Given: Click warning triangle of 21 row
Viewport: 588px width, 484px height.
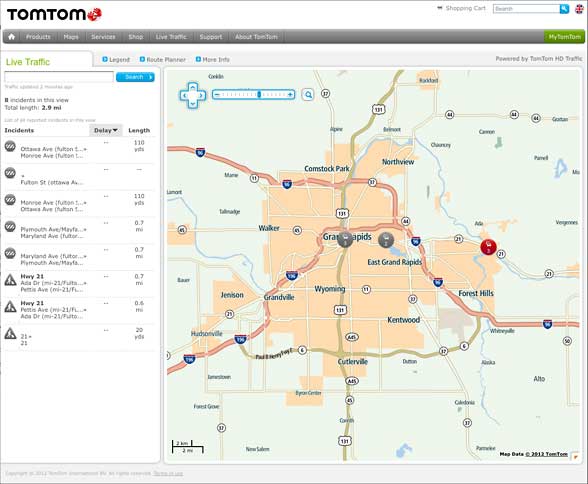Looking at the screenshot, I should coord(10,333).
